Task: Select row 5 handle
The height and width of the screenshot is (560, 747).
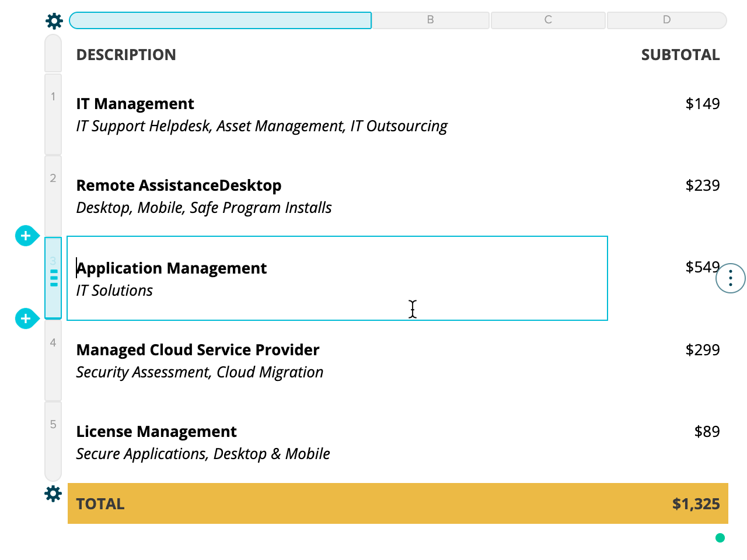Action: point(53,441)
